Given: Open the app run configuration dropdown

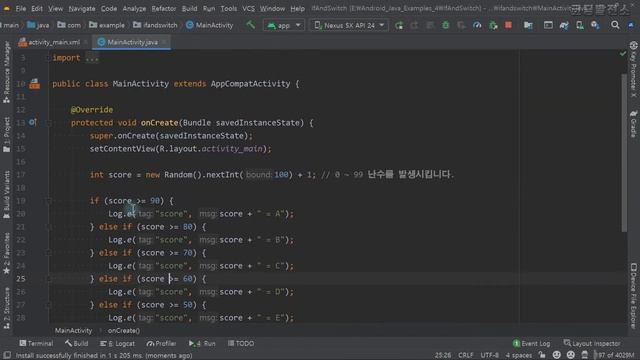Looking at the screenshot, I should click(284, 25).
